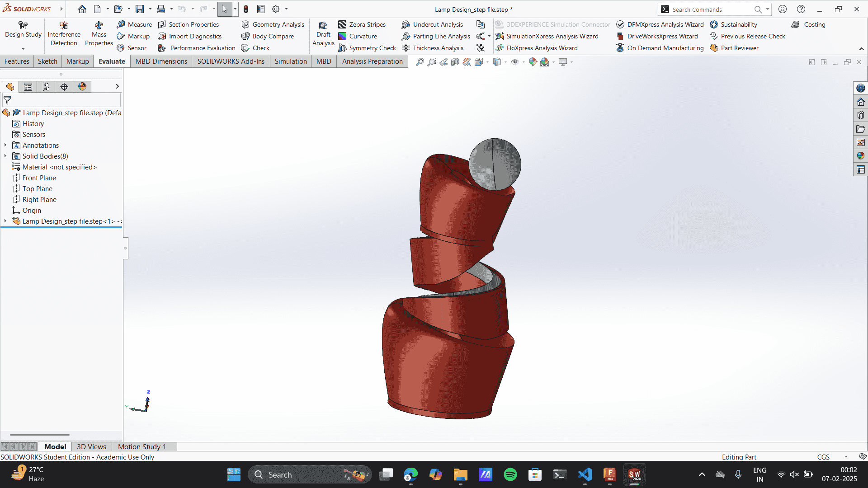Open the 3D Views tab

click(91, 446)
